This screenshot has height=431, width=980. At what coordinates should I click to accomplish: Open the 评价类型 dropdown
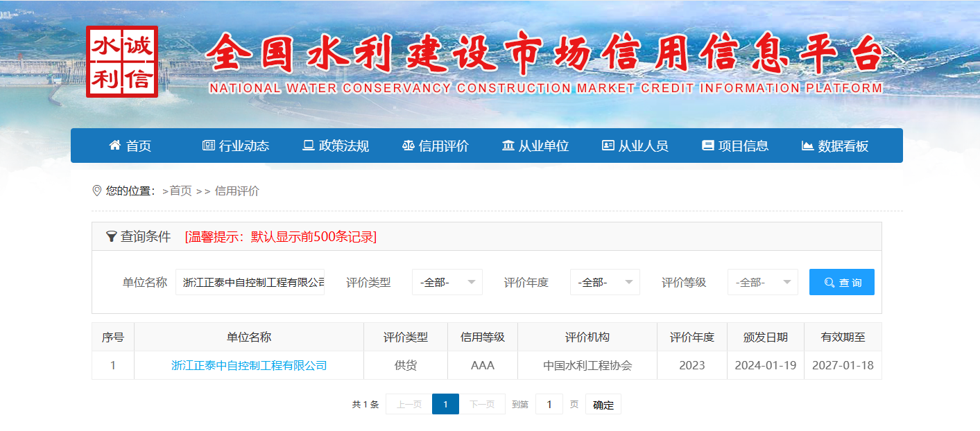(x=447, y=282)
